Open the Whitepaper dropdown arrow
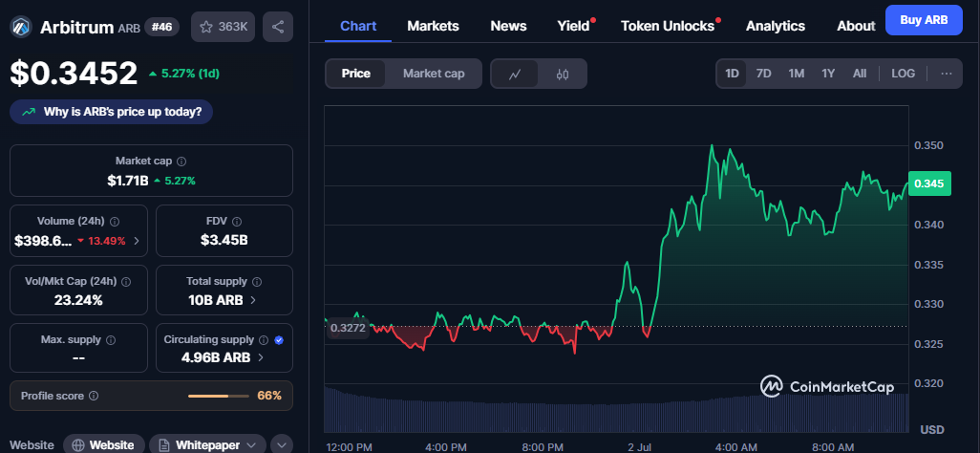980x453 pixels. coord(252,445)
